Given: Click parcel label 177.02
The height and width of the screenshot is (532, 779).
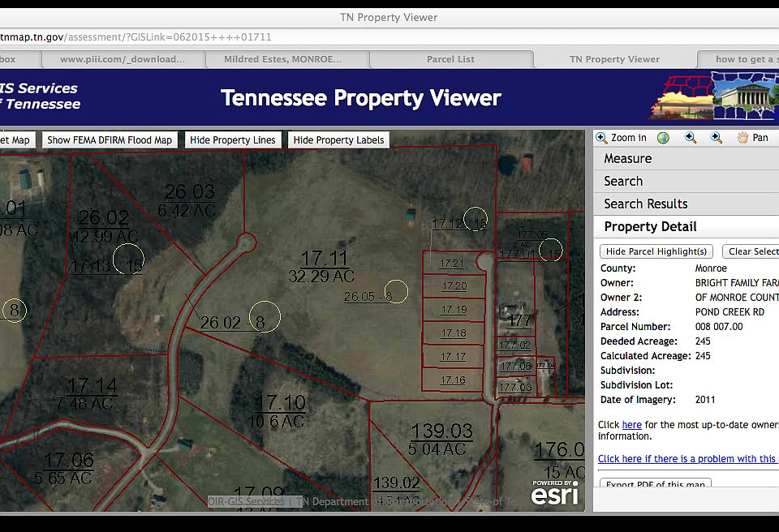Looking at the screenshot, I should (x=514, y=345).
